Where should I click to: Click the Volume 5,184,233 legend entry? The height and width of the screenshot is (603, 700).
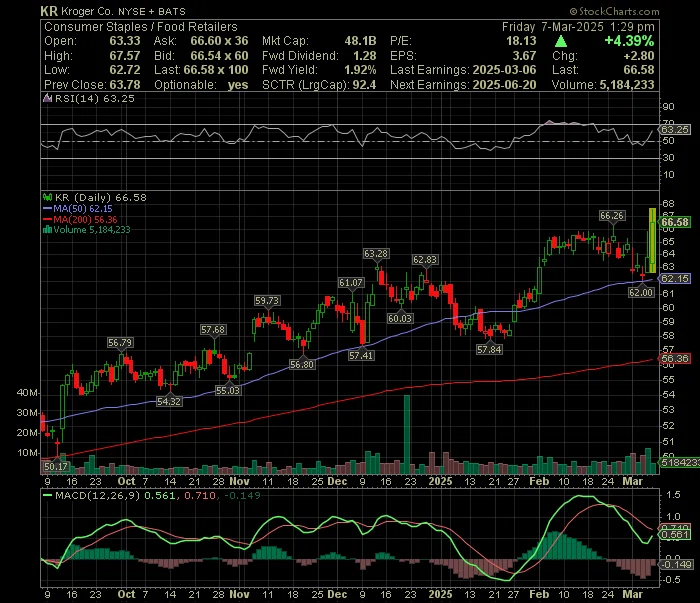tap(92, 230)
